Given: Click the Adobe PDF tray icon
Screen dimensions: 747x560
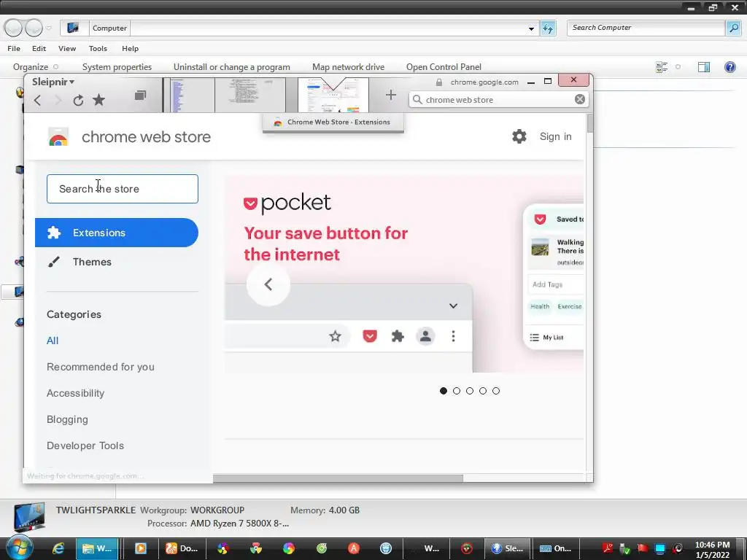Looking at the screenshot, I should pyautogui.click(x=608, y=548).
